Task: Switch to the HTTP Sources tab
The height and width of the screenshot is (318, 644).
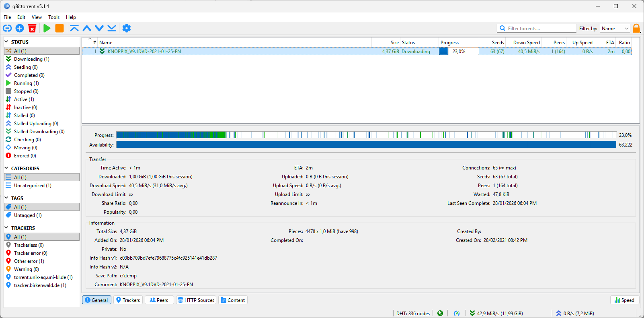Action: [196, 300]
